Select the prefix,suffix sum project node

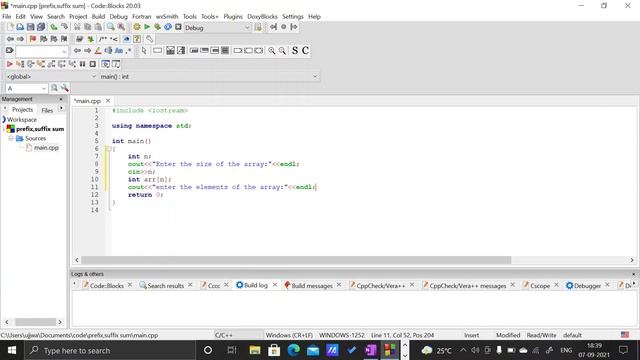click(40, 129)
